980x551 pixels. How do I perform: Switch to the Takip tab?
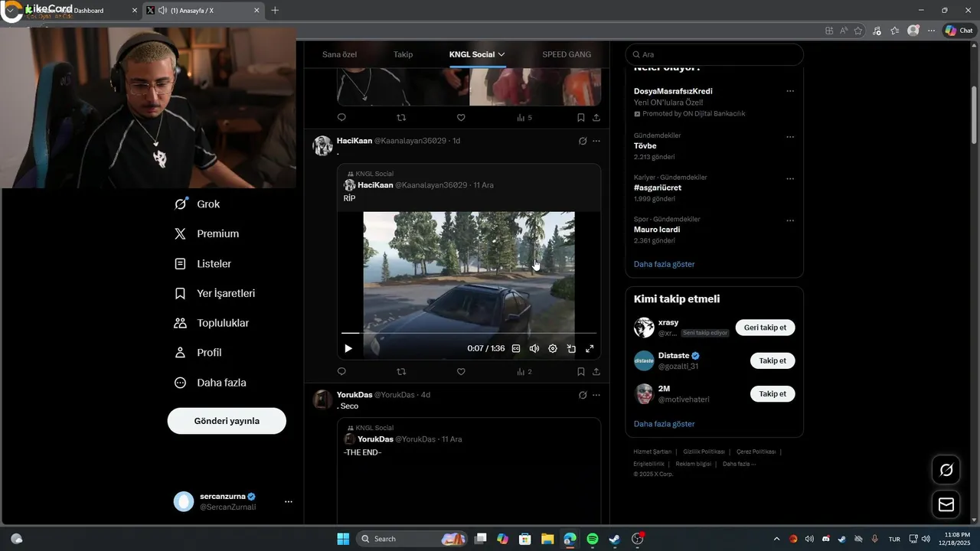pos(403,54)
